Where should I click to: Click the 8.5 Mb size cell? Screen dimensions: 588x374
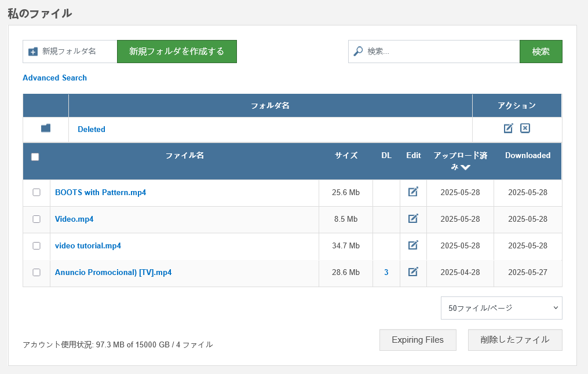coord(346,219)
